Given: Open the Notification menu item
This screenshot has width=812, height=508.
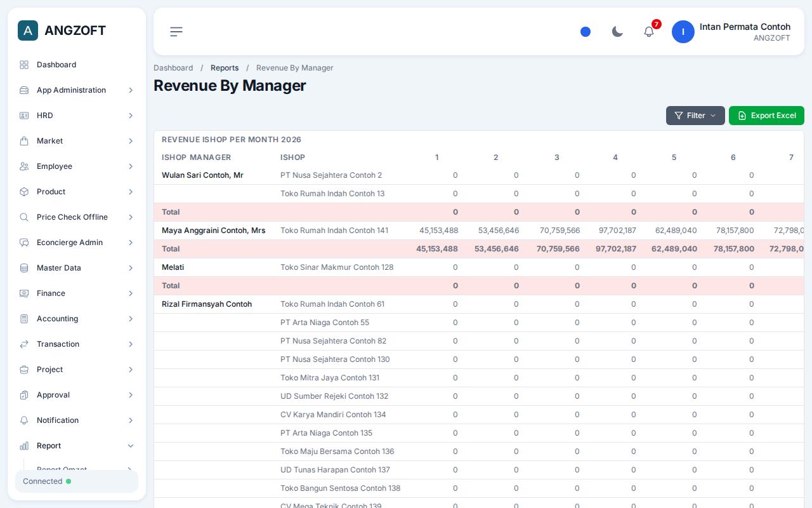Looking at the screenshot, I should [x=77, y=420].
